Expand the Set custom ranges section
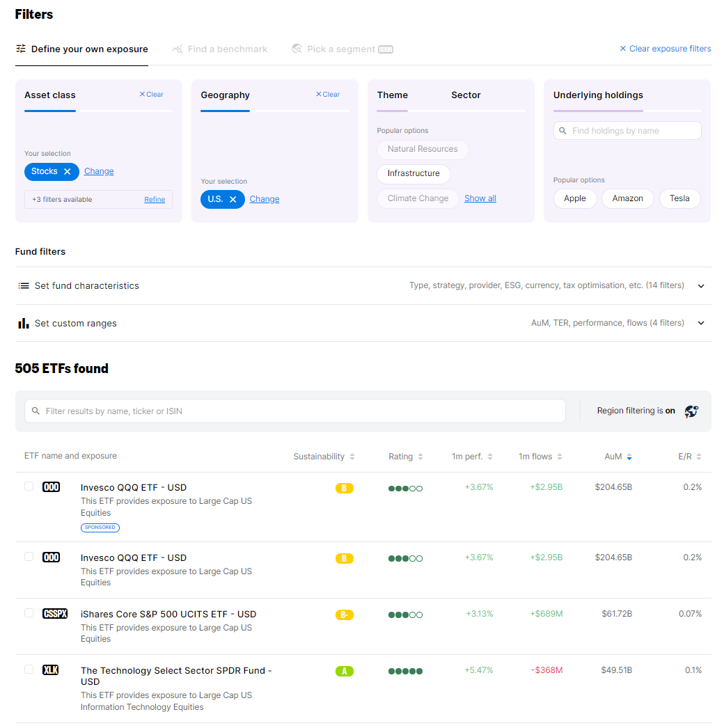Viewport: 724px width, 728px height. (x=701, y=323)
